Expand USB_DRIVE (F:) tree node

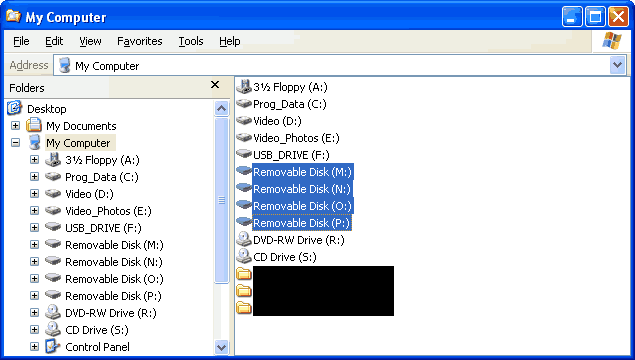34,228
